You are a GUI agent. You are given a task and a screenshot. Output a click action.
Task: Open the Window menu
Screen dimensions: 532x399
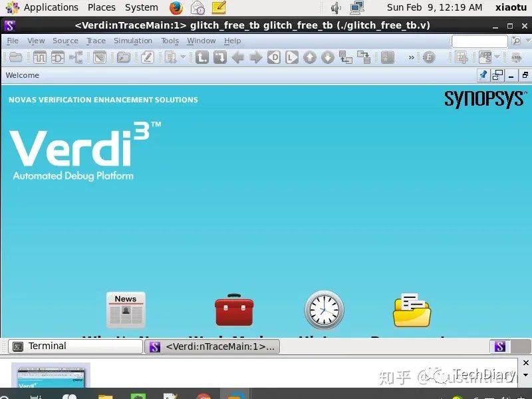(x=201, y=41)
